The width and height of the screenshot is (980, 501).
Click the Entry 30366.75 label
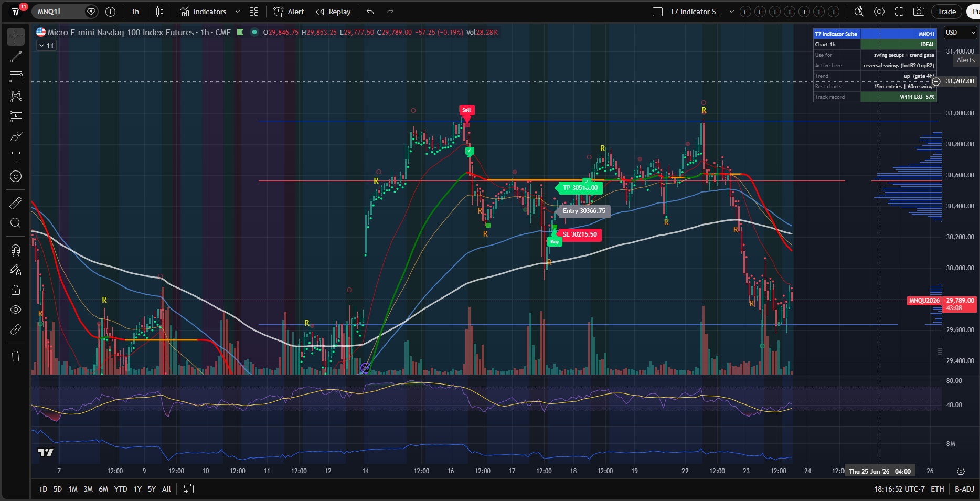coord(584,211)
